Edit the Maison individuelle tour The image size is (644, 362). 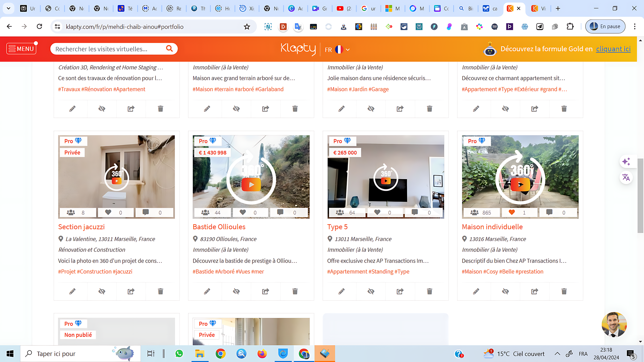coord(476,291)
